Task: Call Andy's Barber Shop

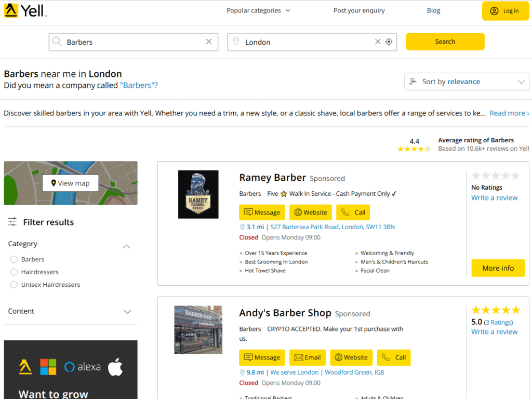Action: [394, 357]
